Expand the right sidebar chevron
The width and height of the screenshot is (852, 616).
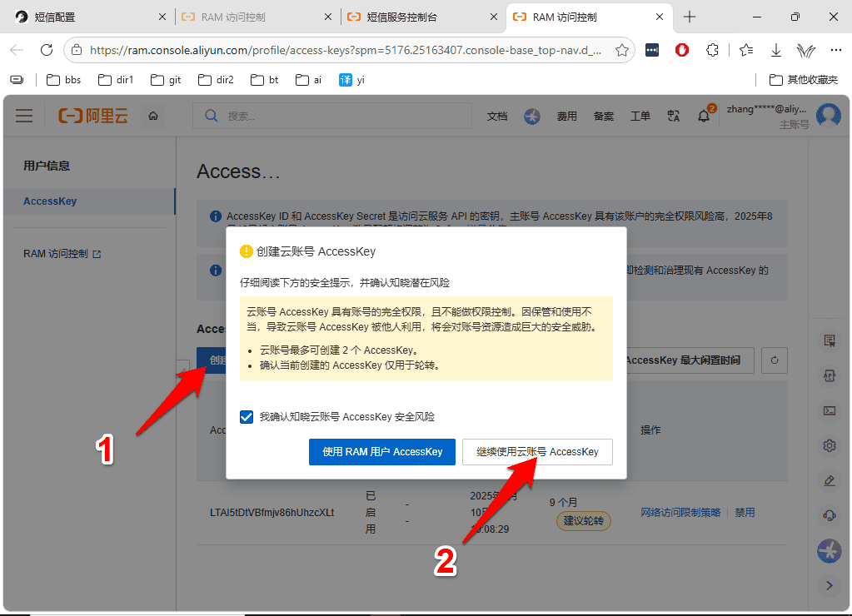pyautogui.click(x=830, y=585)
